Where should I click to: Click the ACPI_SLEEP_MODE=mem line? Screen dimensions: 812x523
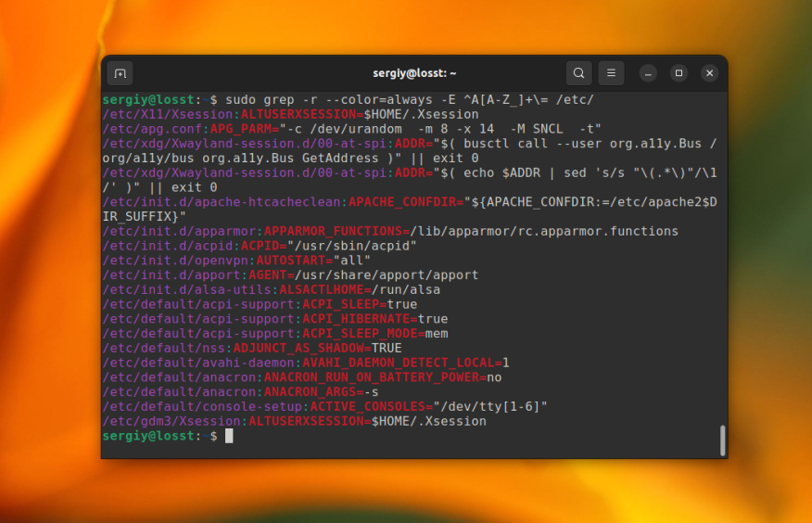click(275, 333)
